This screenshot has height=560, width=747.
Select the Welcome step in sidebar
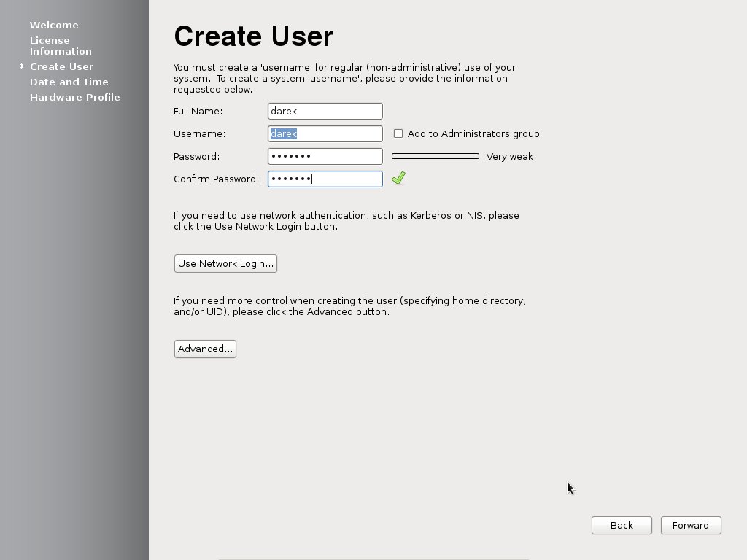[x=54, y=26]
